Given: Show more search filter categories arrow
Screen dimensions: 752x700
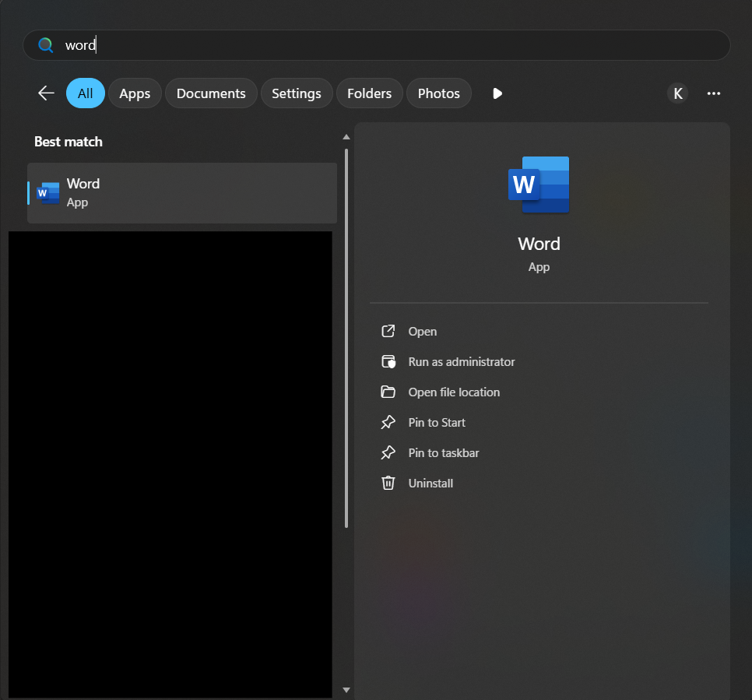Looking at the screenshot, I should click(x=497, y=93).
